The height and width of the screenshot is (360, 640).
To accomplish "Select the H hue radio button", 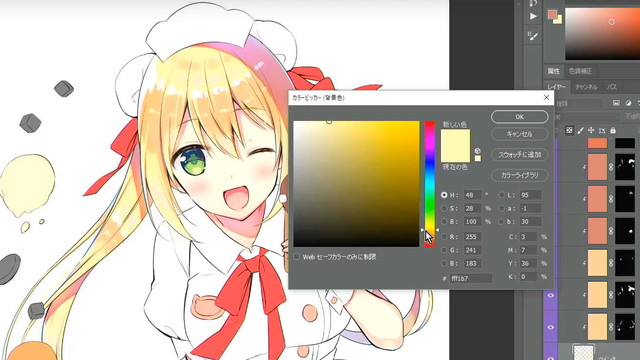I will 444,195.
